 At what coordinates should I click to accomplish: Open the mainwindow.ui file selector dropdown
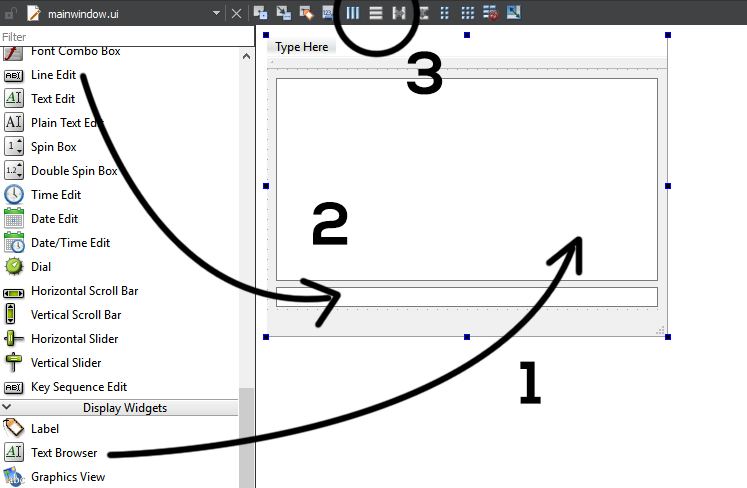click(216, 13)
